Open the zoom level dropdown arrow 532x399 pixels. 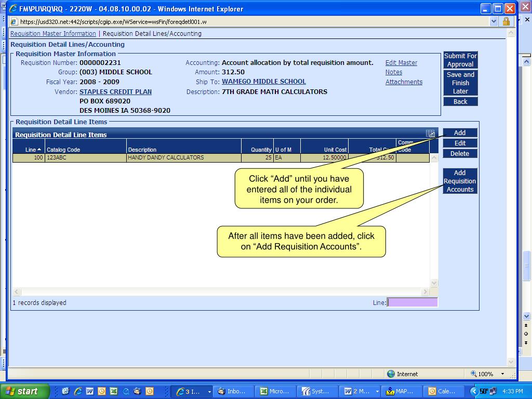click(502, 374)
